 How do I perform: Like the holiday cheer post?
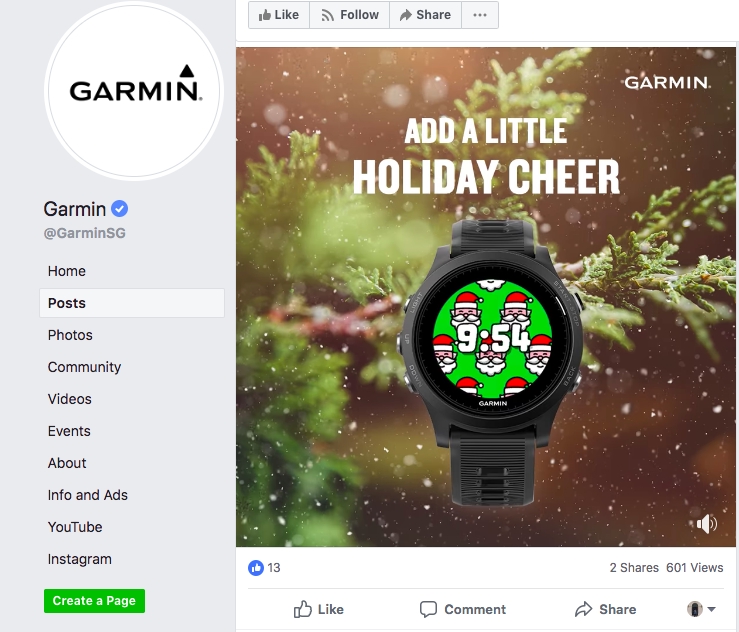[x=319, y=609]
